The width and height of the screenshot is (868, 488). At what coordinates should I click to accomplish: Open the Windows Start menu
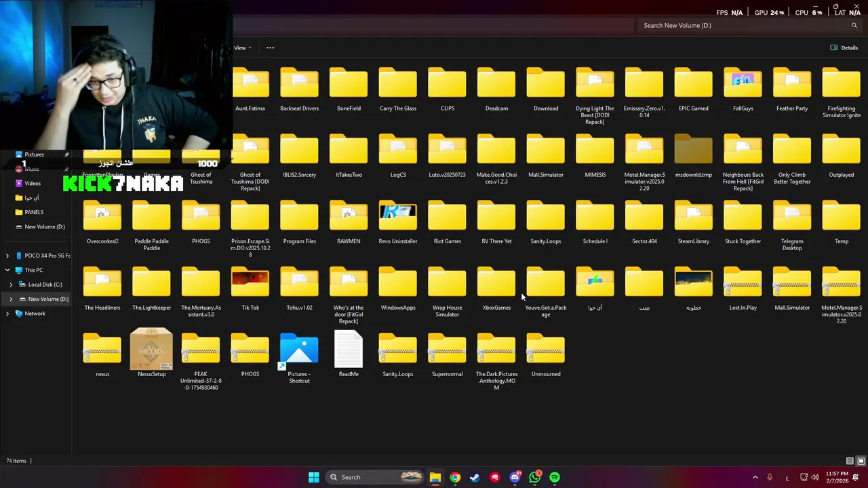313,477
